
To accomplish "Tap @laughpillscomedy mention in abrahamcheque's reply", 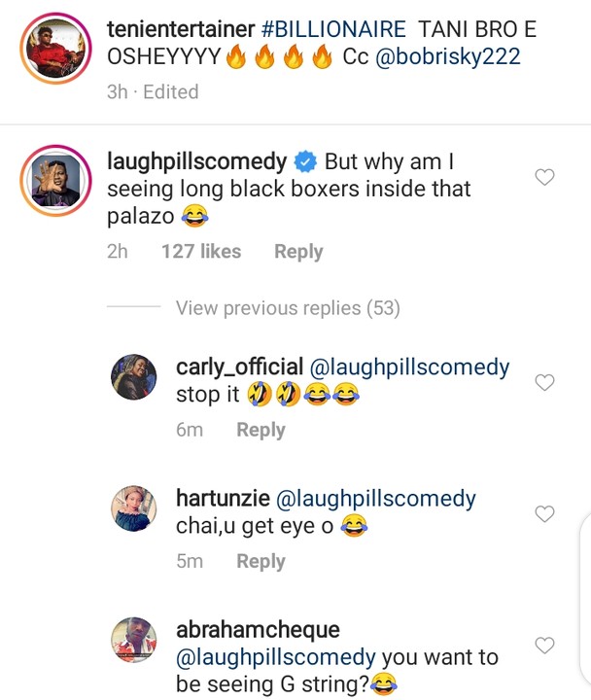I will 276,658.
